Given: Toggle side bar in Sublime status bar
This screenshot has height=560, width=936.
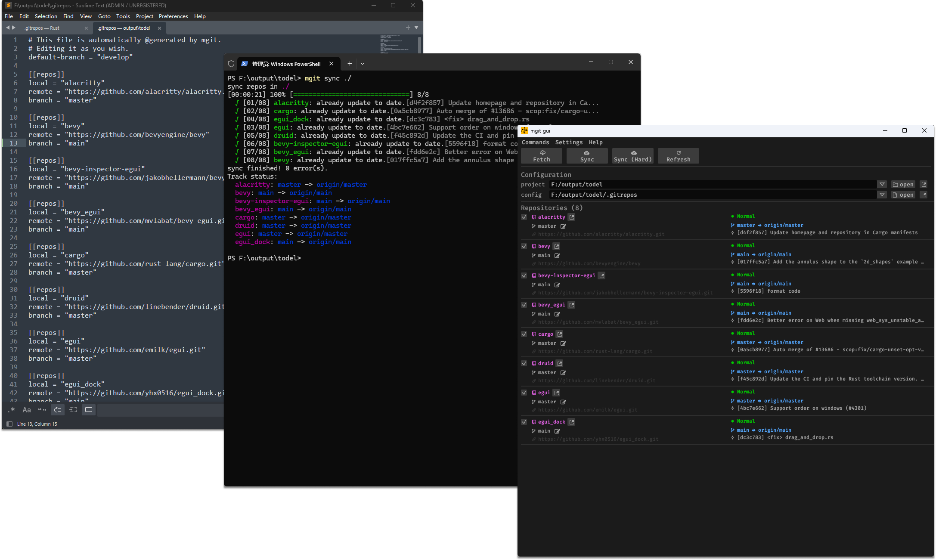Looking at the screenshot, I should 9,424.
